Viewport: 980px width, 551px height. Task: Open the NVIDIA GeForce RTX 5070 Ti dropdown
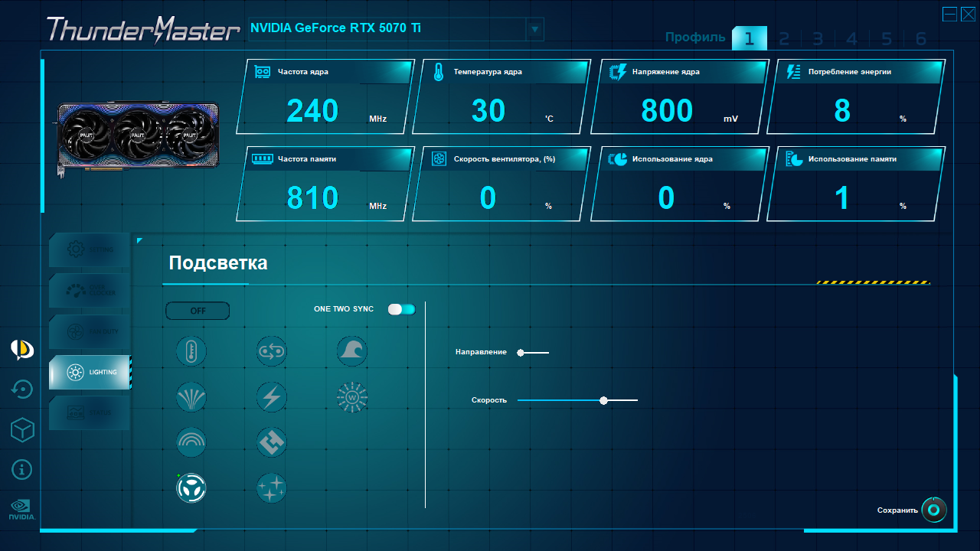click(534, 30)
